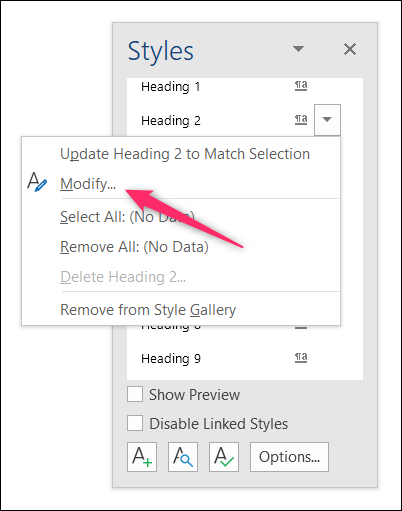Expand the Styles pane options arrow
The height and width of the screenshot is (511, 402).
click(298, 49)
